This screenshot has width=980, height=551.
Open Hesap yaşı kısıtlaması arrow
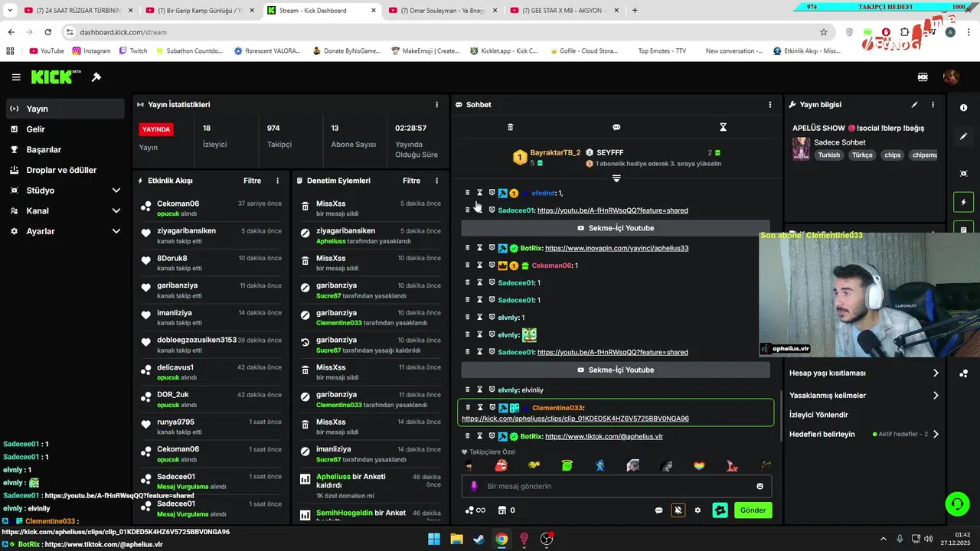pyautogui.click(x=936, y=373)
